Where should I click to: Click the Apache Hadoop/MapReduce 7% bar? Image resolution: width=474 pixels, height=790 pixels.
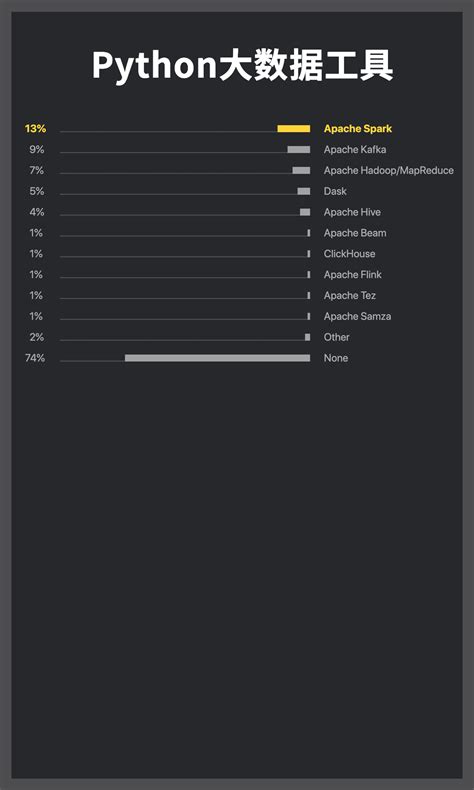(301, 170)
